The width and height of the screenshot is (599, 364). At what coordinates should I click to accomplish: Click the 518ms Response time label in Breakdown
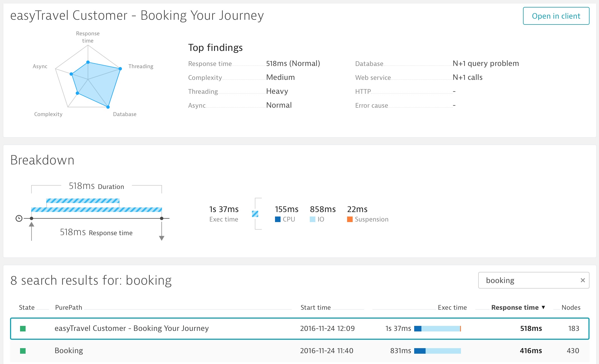coord(96,232)
